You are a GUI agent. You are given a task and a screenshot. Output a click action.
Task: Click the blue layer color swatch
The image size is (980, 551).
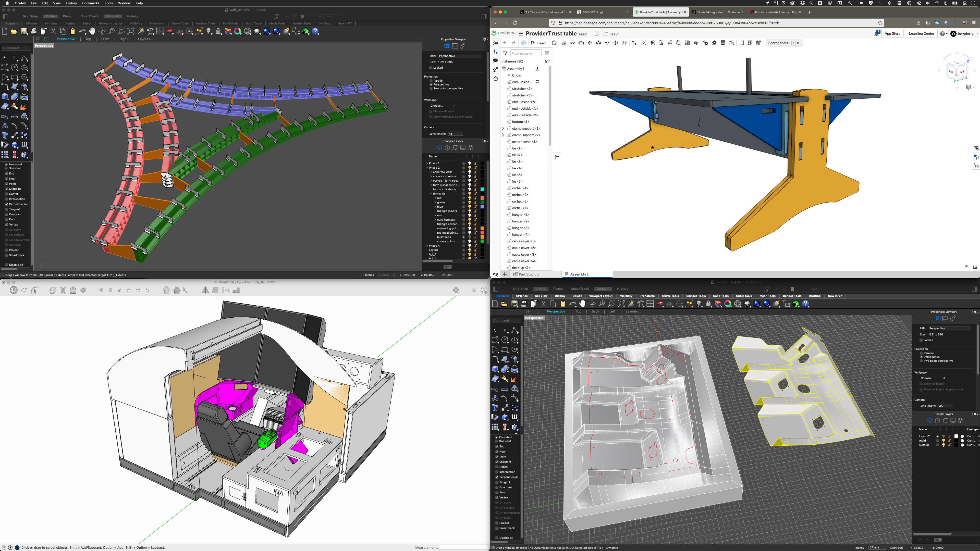(482, 207)
